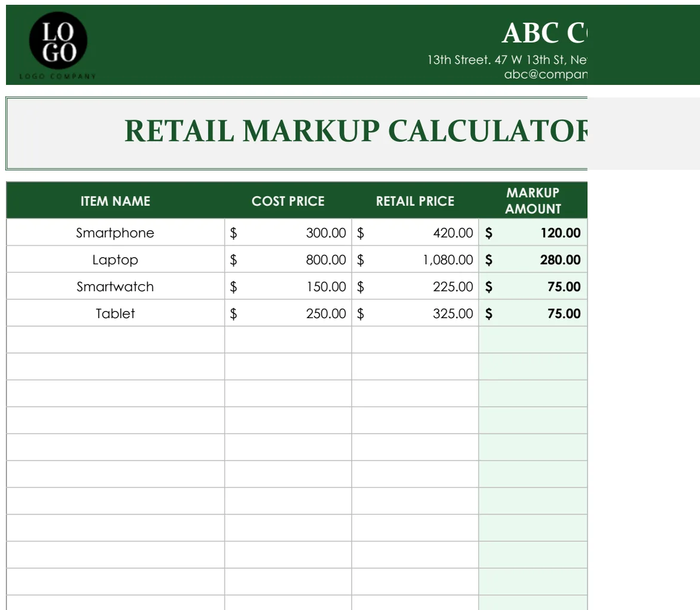Select the Smartphone item cell
Image resolution: width=700 pixels, height=610 pixels.
115,233
